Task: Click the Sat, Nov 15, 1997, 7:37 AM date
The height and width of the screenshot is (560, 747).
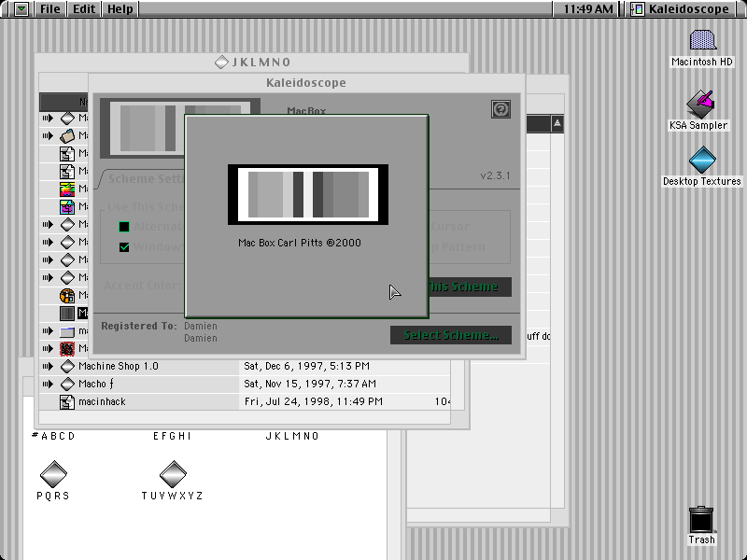Action: 310,384
